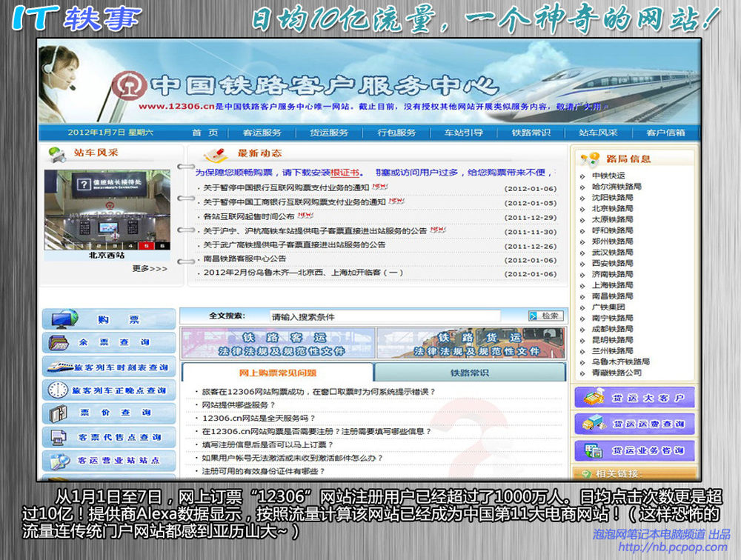
Task: Click the clock icon for 旅客列车正晚点查询
Action: (58, 390)
